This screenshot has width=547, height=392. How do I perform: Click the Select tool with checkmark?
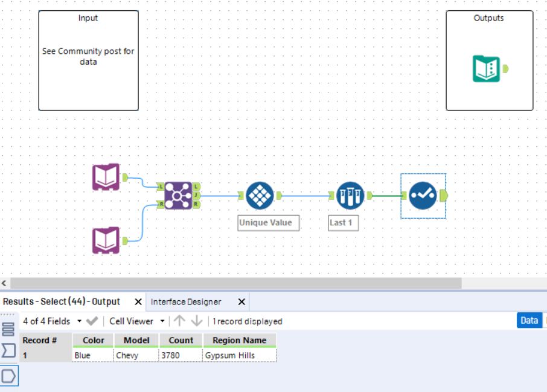click(423, 196)
